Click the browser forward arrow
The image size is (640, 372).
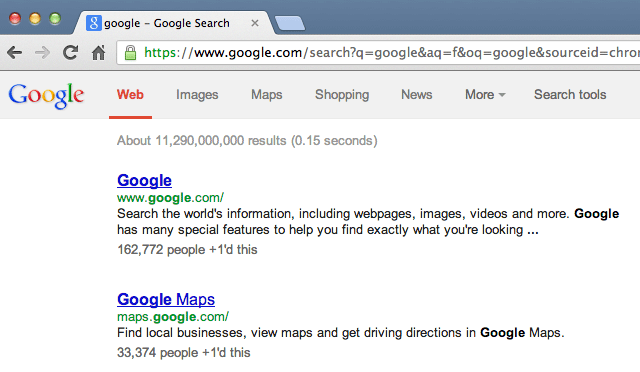click(42, 53)
